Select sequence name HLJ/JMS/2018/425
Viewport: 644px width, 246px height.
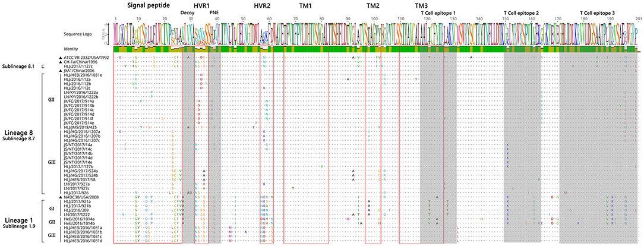coord(80,127)
